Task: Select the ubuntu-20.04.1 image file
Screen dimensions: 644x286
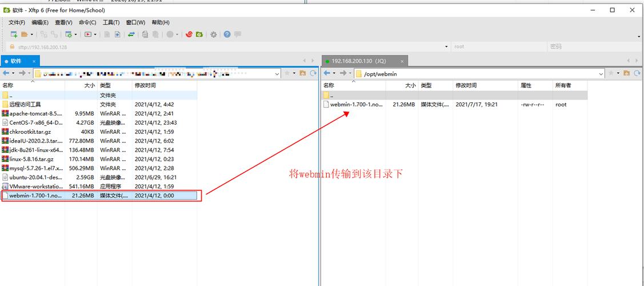Action: pyautogui.click(x=98, y=177)
